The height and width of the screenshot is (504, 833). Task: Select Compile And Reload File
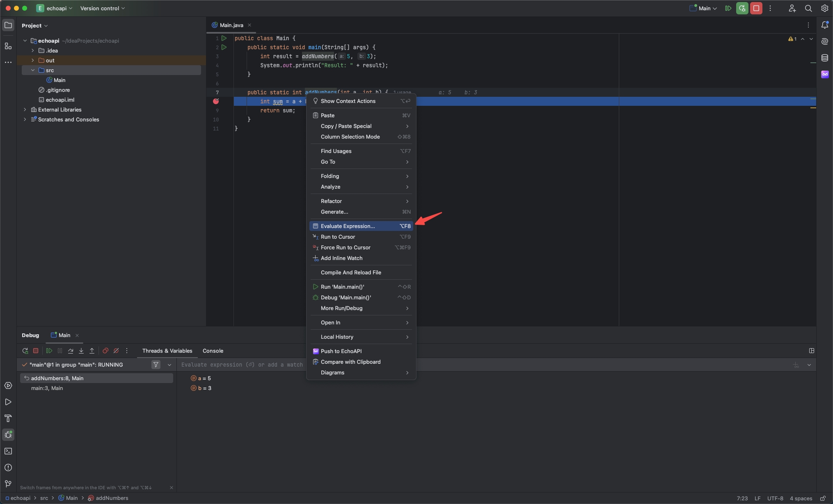click(x=361, y=272)
